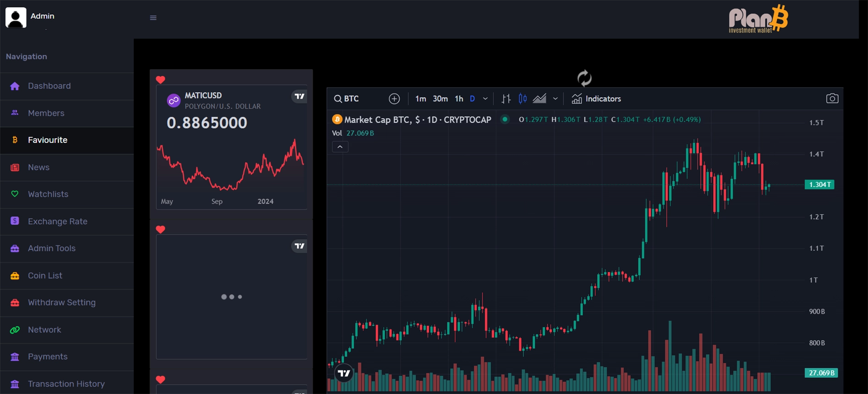Image resolution: width=868 pixels, height=394 pixels.
Task: Go to Exchange Rate page
Action: click(67, 221)
